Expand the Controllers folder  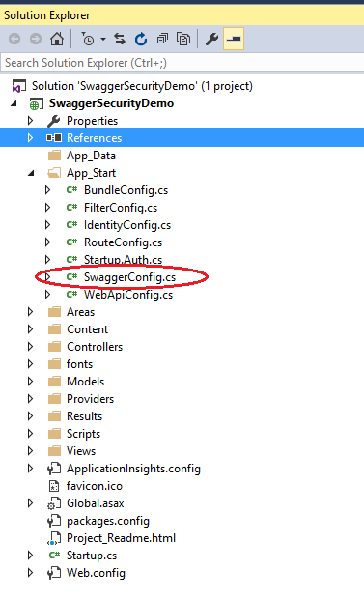click(30, 347)
